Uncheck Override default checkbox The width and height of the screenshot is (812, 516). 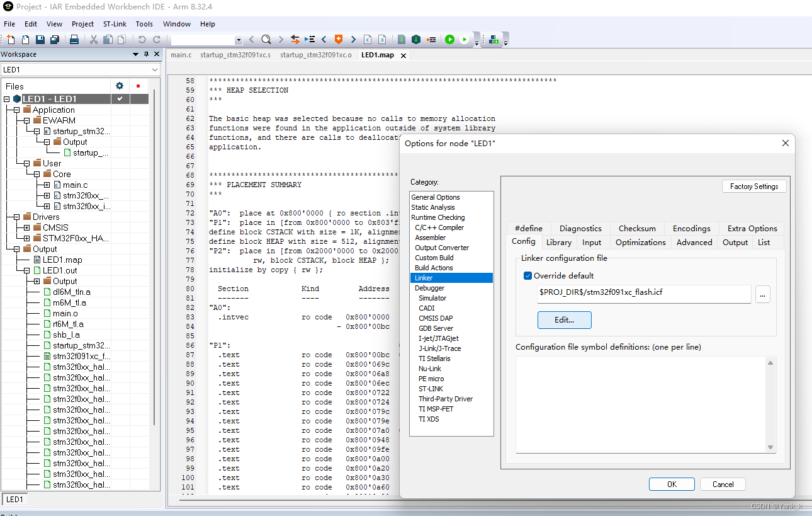(x=527, y=275)
